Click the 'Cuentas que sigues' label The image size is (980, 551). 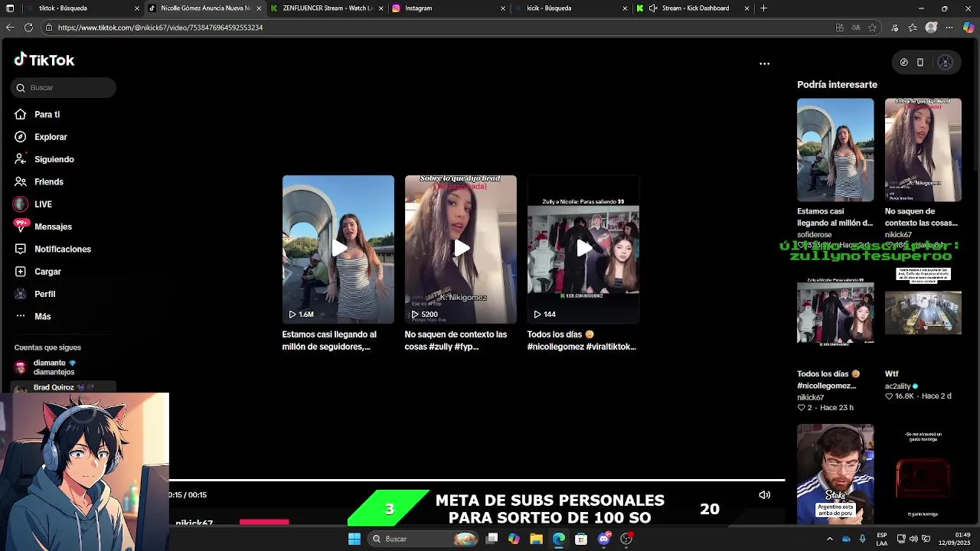coord(47,347)
